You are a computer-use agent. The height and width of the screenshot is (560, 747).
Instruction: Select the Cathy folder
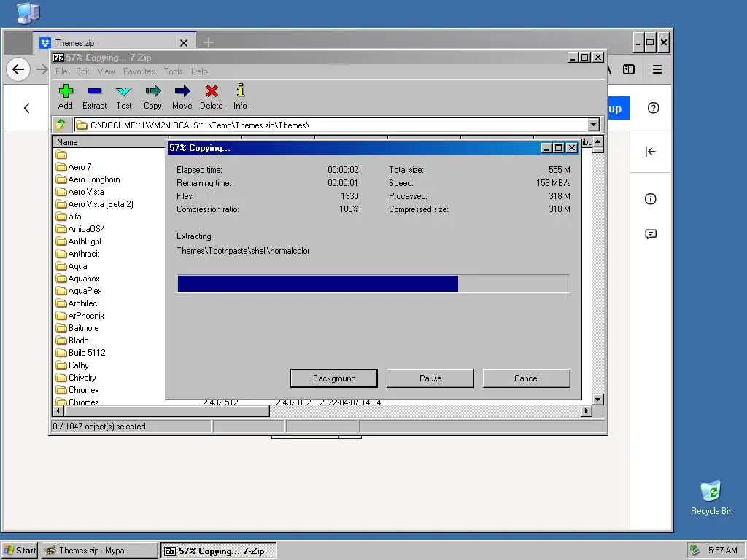72,365
